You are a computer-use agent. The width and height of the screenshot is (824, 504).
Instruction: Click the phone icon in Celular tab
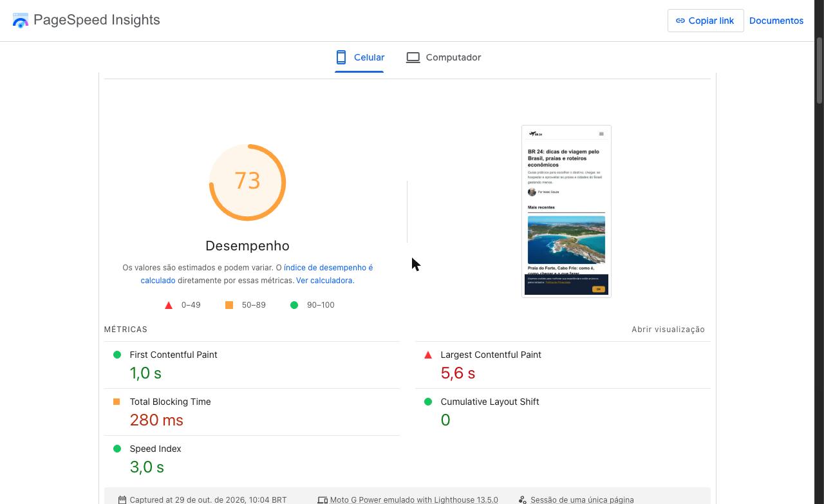(x=341, y=57)
